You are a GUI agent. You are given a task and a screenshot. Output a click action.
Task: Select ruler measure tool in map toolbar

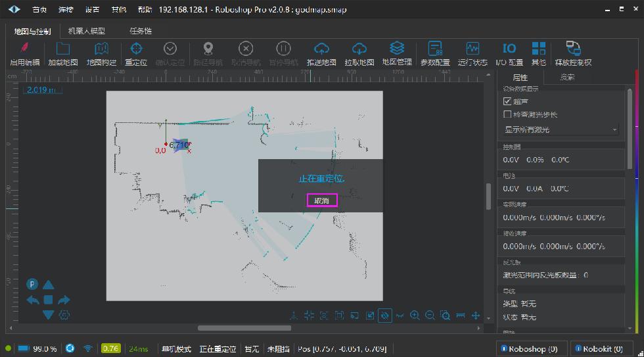point(461,315)
